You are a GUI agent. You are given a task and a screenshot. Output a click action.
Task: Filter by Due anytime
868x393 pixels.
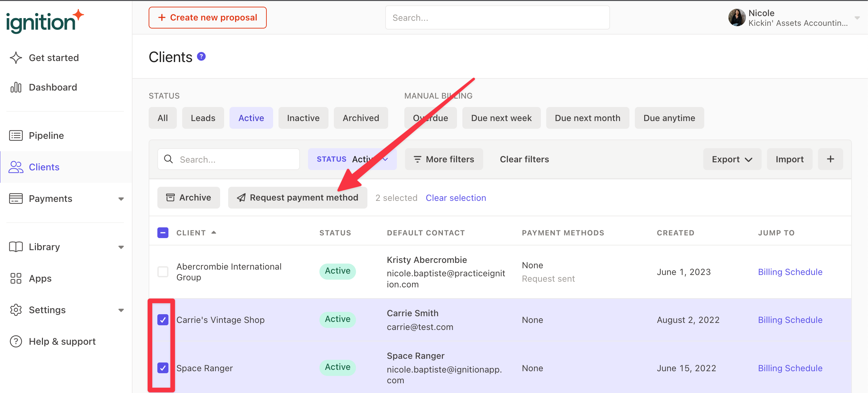669,118
